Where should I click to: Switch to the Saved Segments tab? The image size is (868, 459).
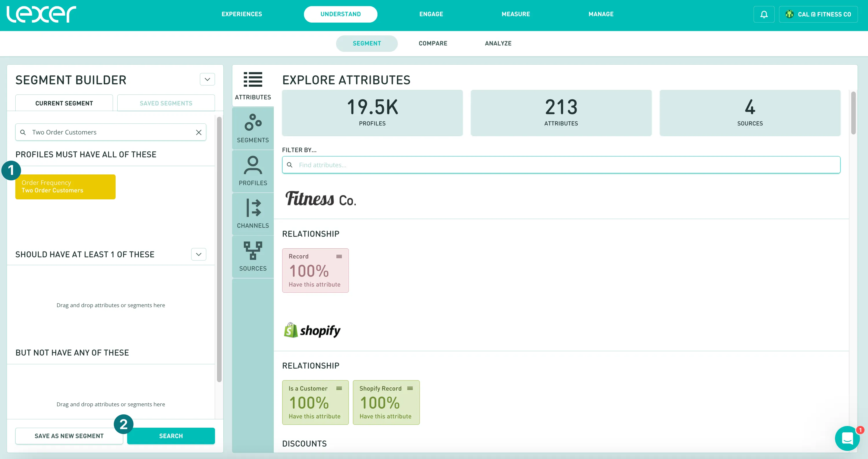[166, 103]
